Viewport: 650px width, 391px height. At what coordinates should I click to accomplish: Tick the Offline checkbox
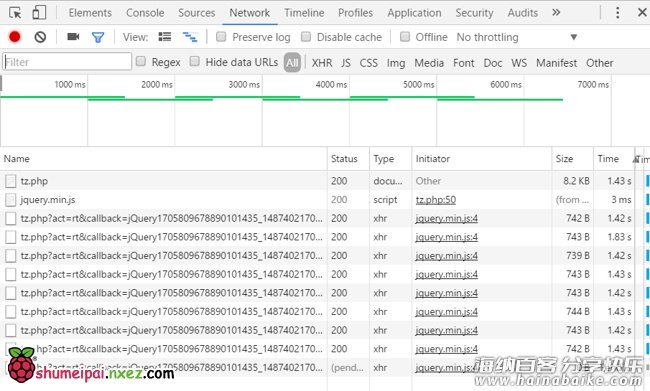pyautogui.click(x=405, y=37)
